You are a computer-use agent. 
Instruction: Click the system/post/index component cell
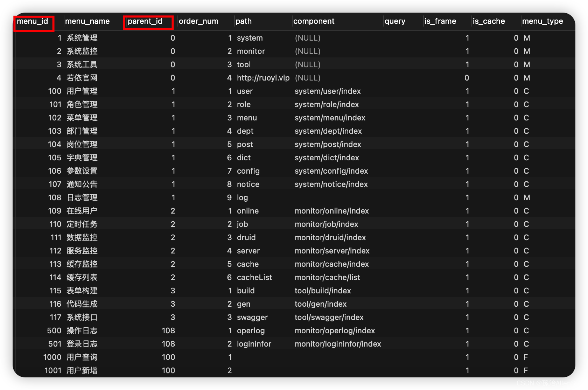click(x=328, y=144)
